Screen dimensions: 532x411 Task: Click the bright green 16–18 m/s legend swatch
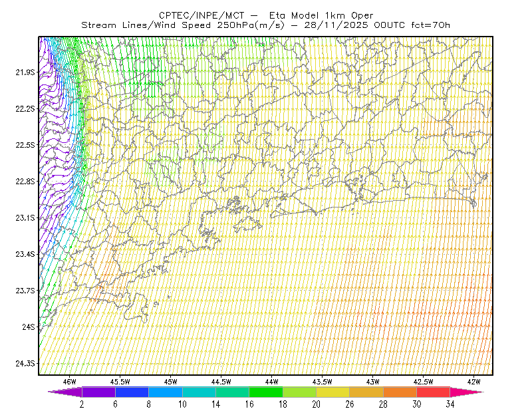pos(265,392)
